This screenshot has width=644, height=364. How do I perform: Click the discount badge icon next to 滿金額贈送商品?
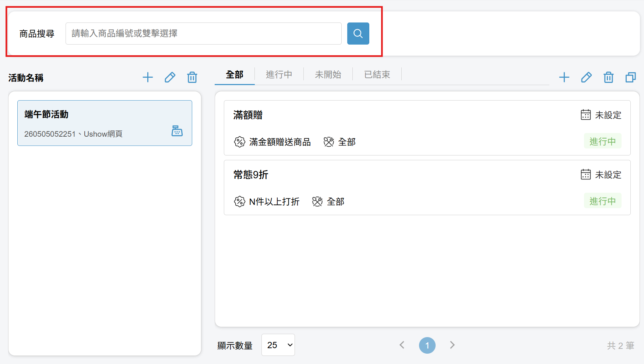[239, 142]
